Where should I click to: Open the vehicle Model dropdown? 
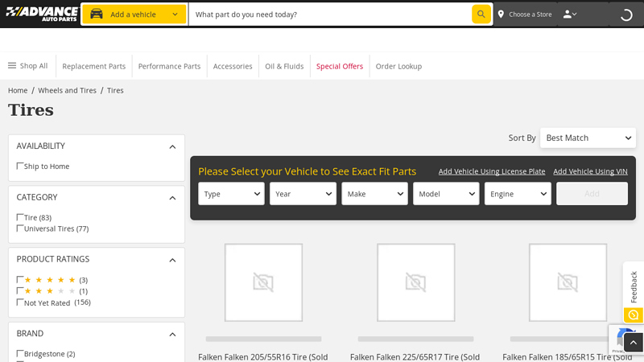[446, 194]
